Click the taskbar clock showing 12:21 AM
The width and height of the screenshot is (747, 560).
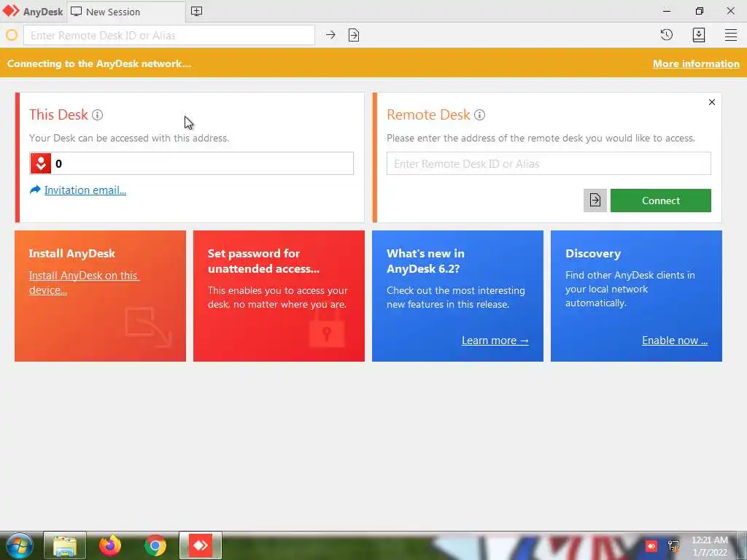710,546
